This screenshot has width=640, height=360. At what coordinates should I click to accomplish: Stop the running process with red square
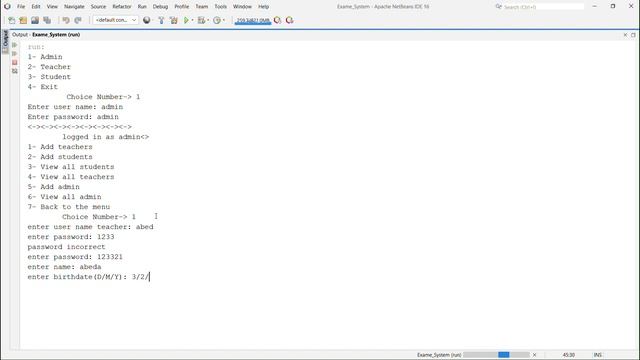[15, 62]
